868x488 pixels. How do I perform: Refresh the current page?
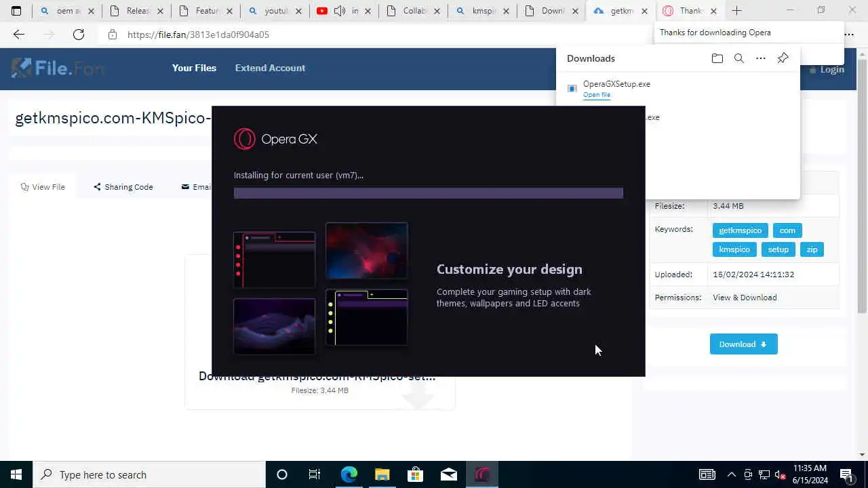click(x=79, y=35)
